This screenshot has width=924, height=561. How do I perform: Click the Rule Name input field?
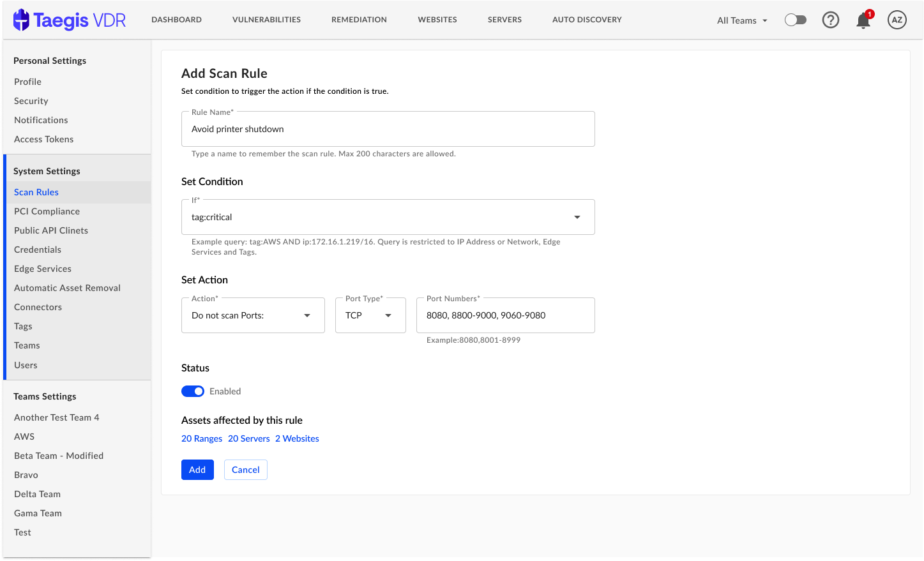point(388,129)
